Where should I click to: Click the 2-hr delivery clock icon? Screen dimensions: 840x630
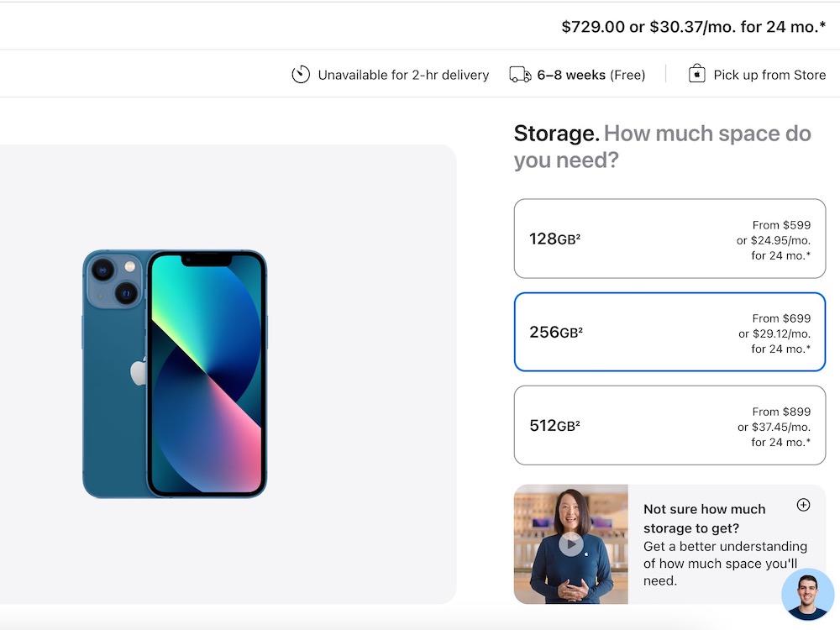[301, 75]
